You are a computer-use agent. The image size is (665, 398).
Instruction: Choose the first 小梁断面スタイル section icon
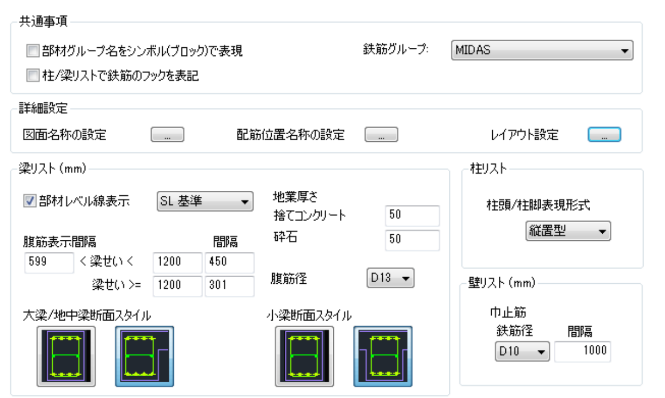tap(304, 356)
